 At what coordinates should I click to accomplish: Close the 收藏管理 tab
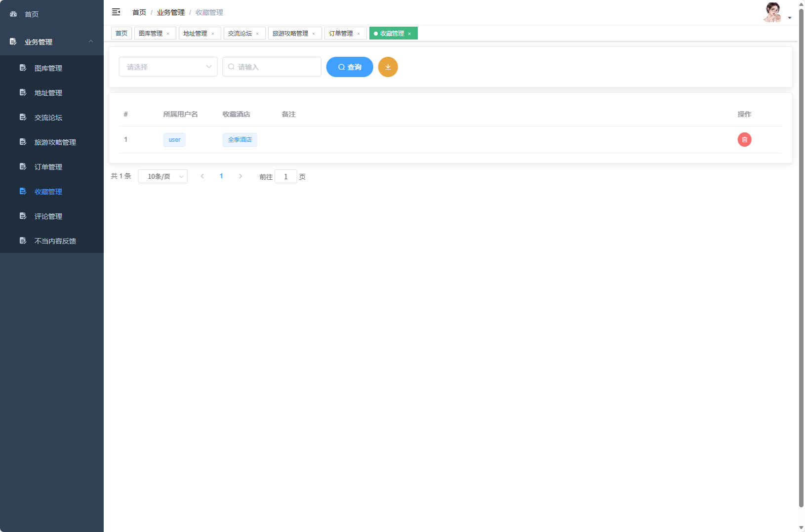(x=409, y=34)
